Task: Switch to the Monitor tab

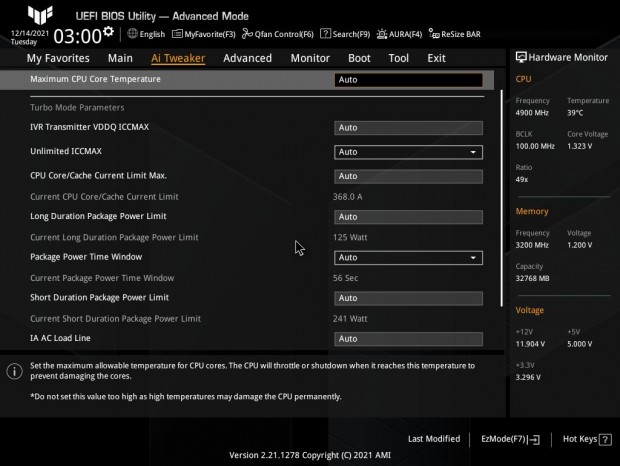Action: click(x=310, y=58)
